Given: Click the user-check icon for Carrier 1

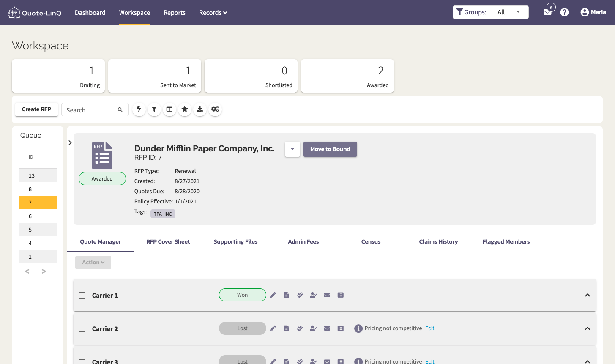Looking at the screenshot, I should (x=313, y=295).
